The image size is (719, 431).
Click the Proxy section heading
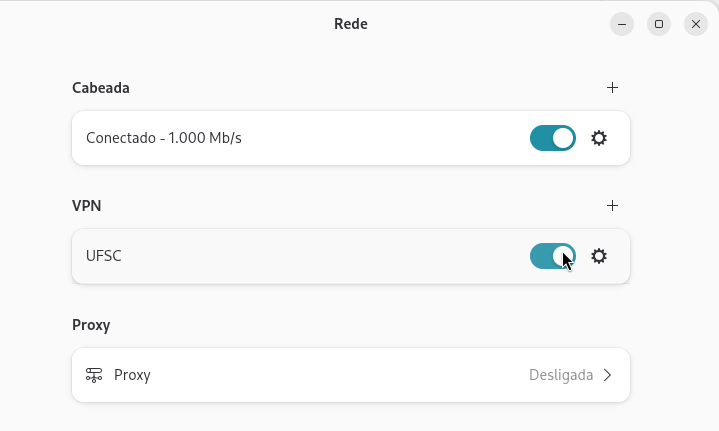click(91, 325)
